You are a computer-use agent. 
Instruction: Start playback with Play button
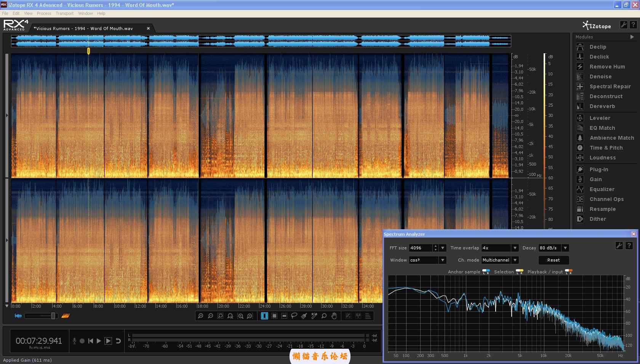click(x=99, y=341)
